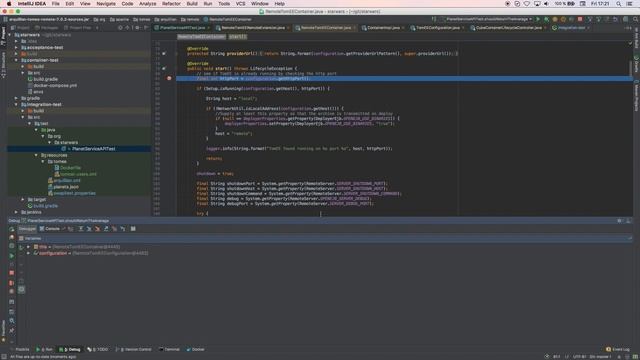Collapse the resources folder

click(36, 156)
